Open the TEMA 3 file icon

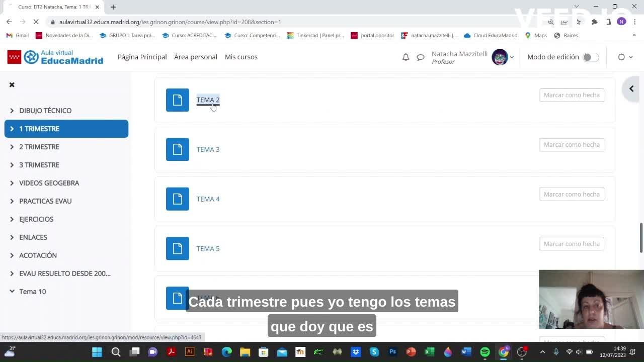click(178, 149)
